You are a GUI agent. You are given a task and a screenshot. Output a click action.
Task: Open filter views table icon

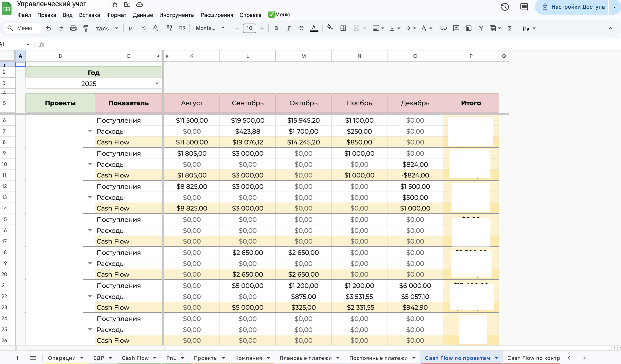pyautogui.click(x=495, y=28)
